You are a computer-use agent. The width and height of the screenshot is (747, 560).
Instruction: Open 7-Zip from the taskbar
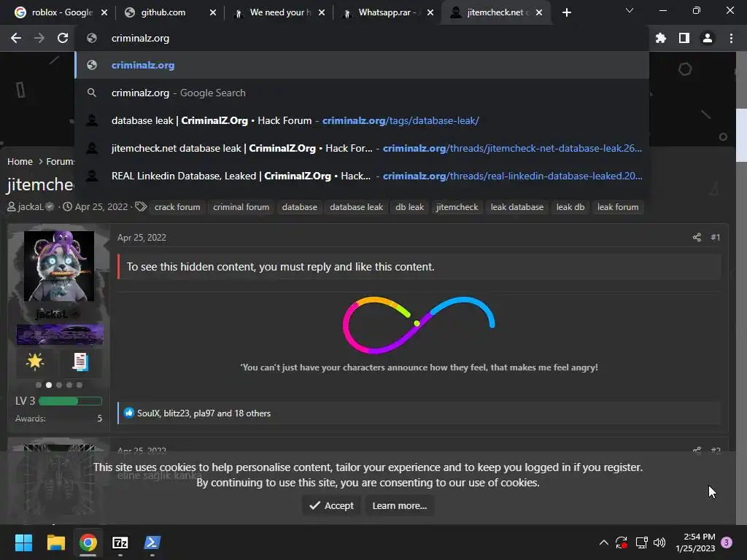point(120,542)
